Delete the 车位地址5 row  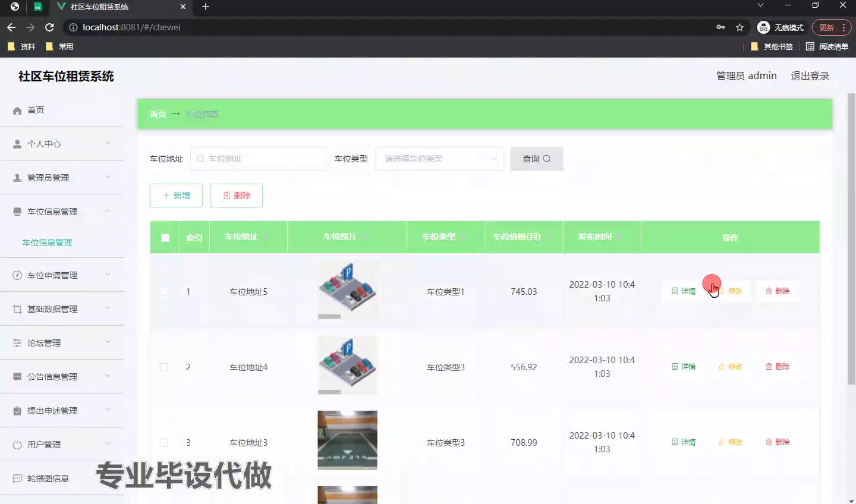tap(778, 291)
